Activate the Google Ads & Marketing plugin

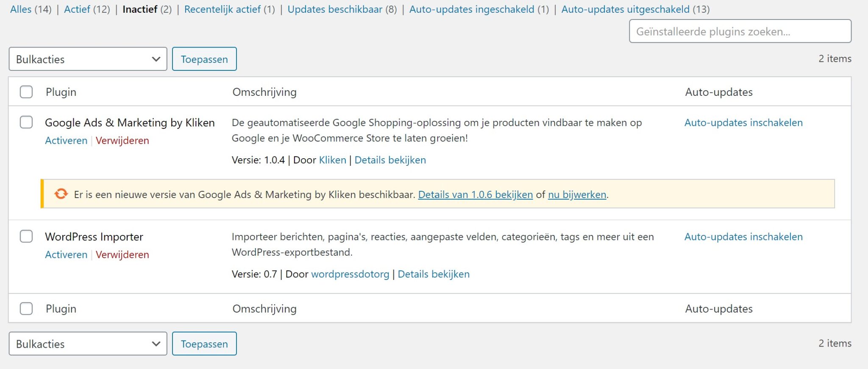66,140
